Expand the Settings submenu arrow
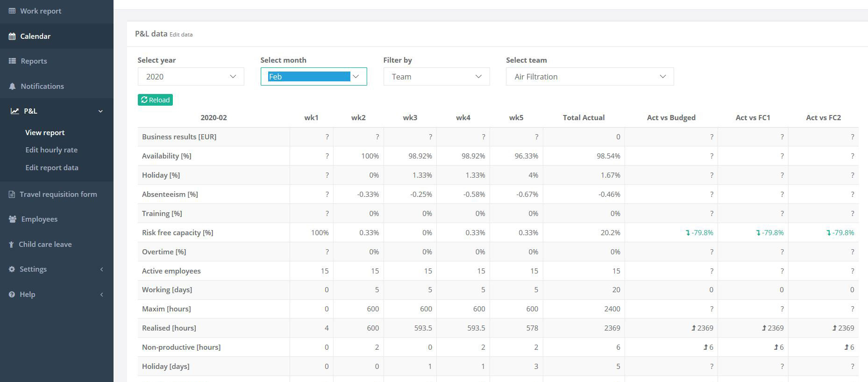The width and height of the screenshot is (868, 382). 101,269
